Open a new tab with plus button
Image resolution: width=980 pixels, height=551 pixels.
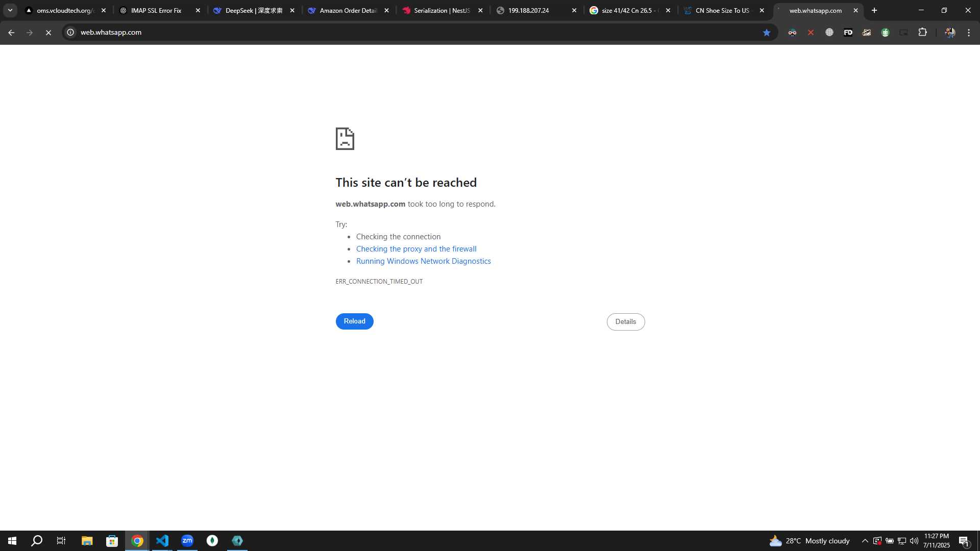pos(874,10)
